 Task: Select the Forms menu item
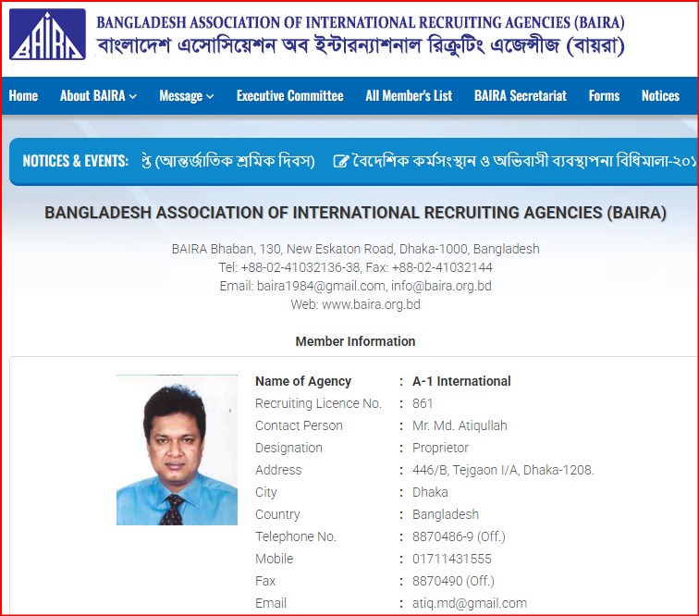tap(604, 96)
